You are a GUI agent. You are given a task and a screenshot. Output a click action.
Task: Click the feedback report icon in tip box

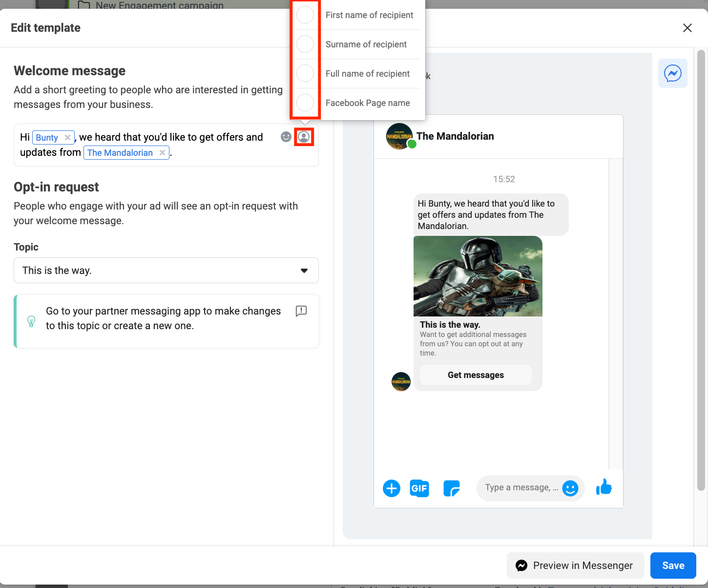[x=301, y=311]
